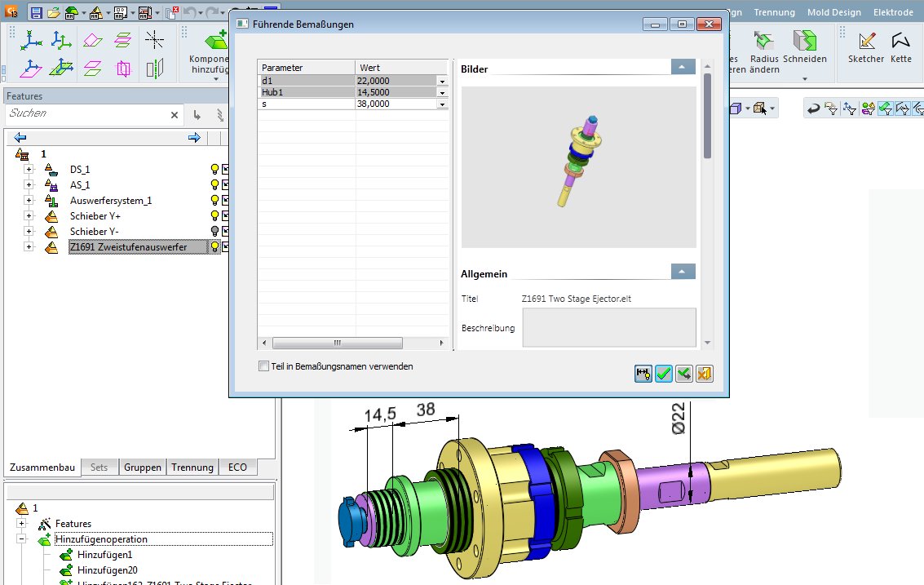This screenshot has width=924, height=585.
Task: Switch to the ECO tab
Action: tap(237, 467)
